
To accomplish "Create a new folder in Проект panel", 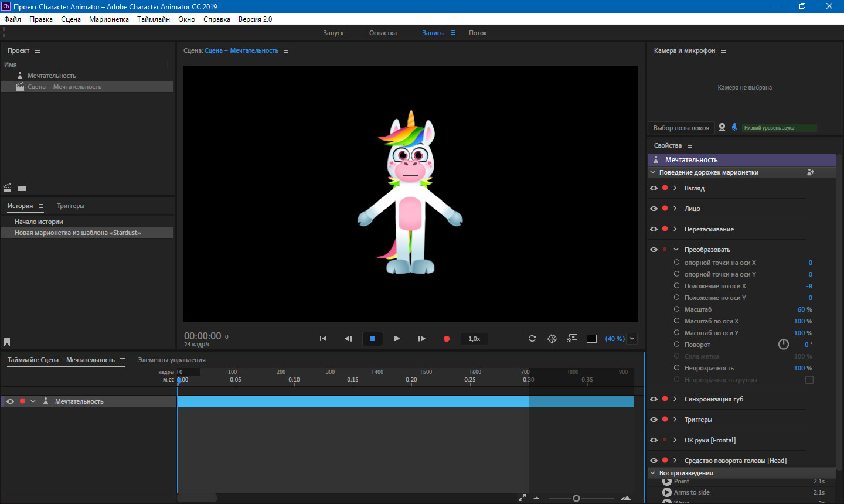I will click(22, 188).
